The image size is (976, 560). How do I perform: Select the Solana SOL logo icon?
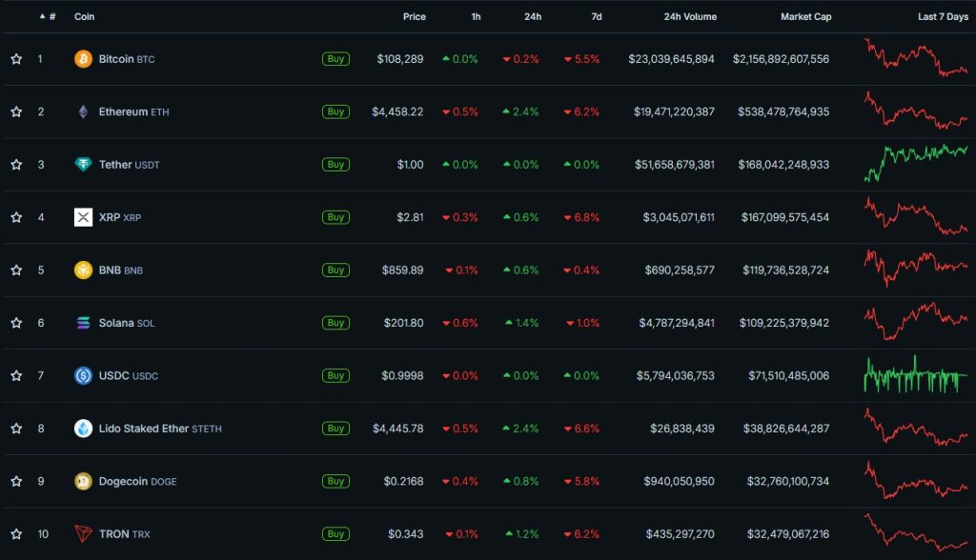(x=85, y=323)
